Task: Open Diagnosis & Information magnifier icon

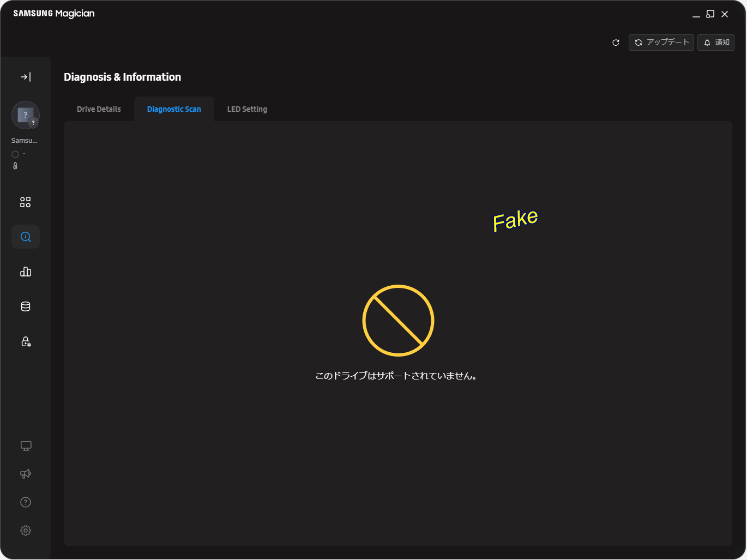Action: (26, 237)
